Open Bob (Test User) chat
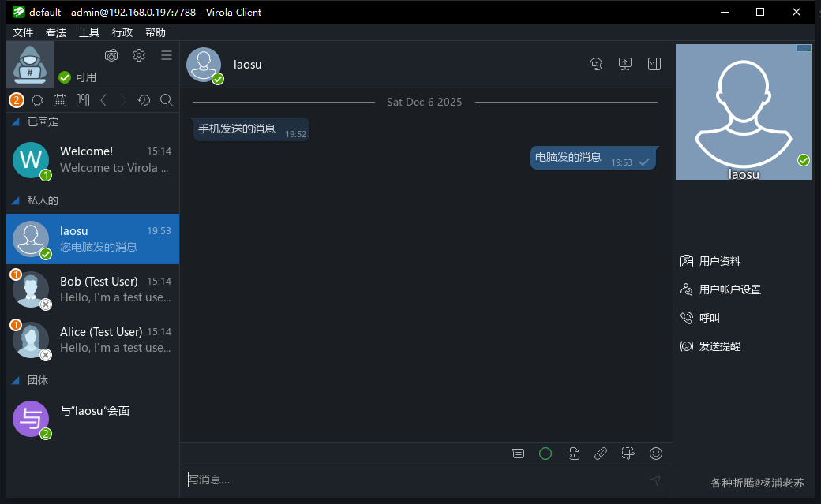The width and height of the screenshot is (821, 504). pyautogui.click(x=92, y=289)
